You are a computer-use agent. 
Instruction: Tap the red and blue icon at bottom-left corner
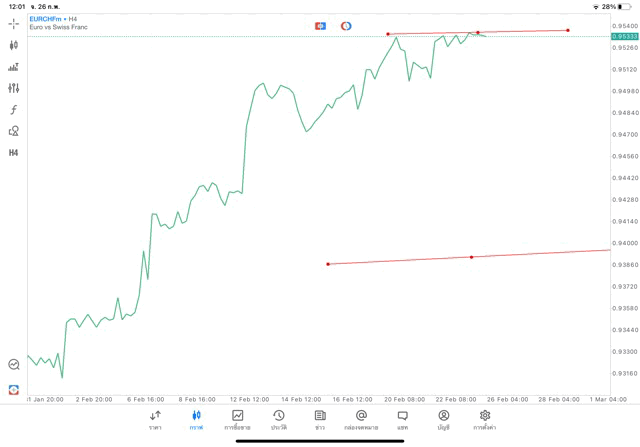(x=14, y=389)
